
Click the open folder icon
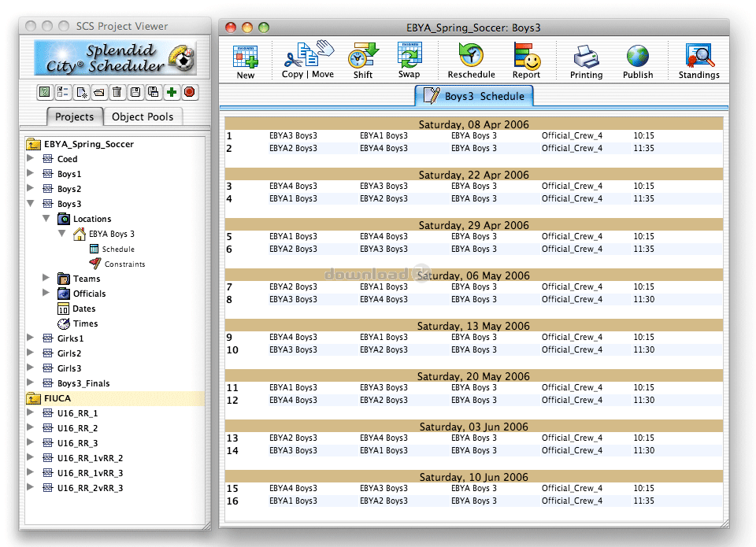point(99,92)
